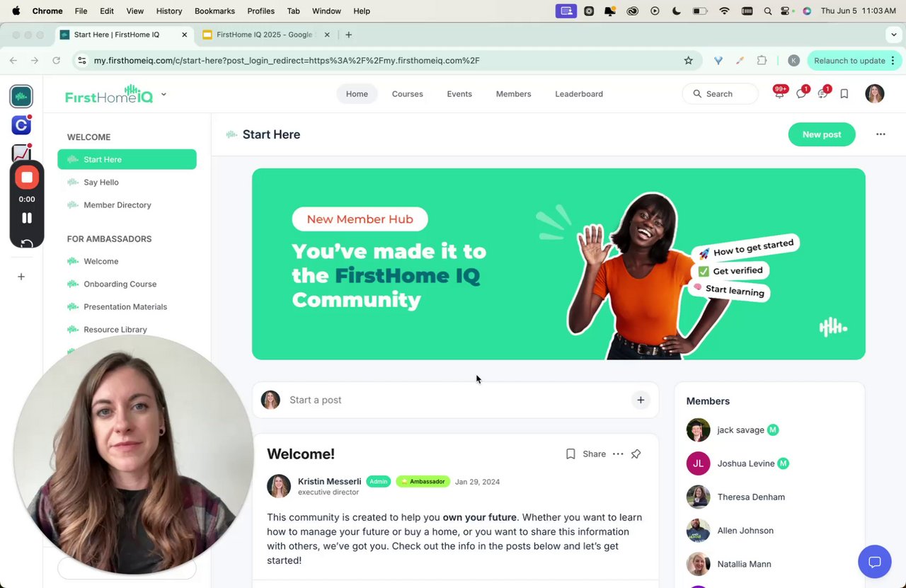Click the search magnifier field
This screenshot has height=588, width=906.
click(x=721, y=93)
